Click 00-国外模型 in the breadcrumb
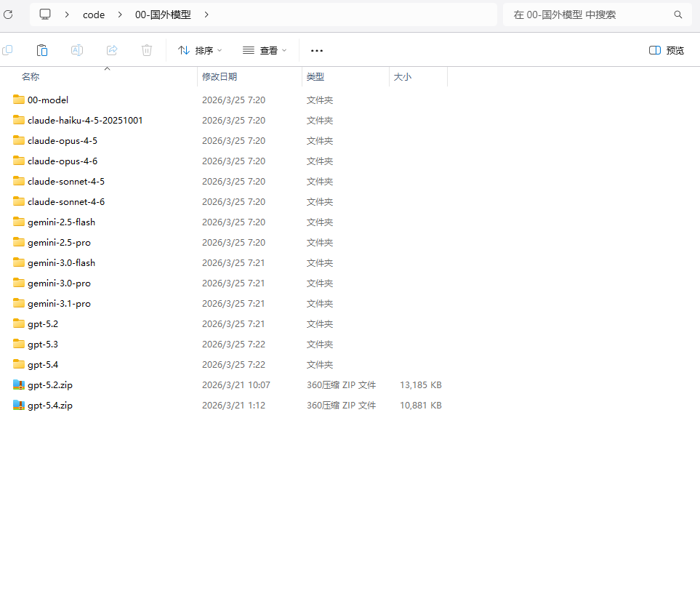The width and height of the screenshot is (700, 596). pos(163,15)
